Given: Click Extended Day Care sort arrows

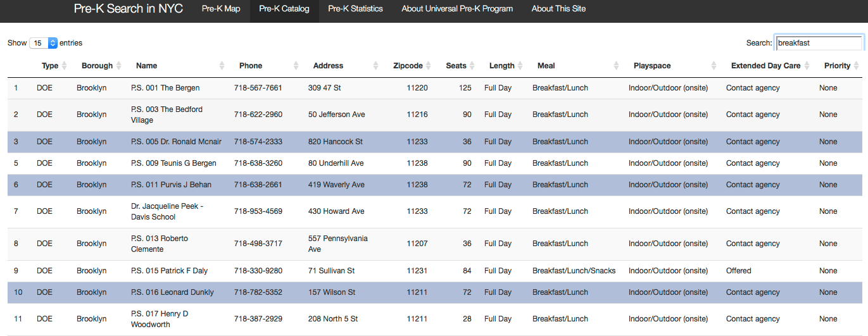Looking at the screenshot, I should 807,66.
